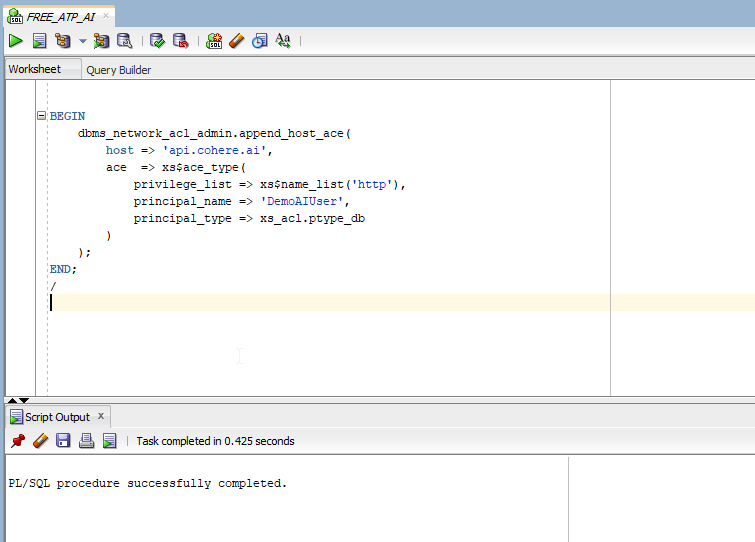Run the statement with the green play icon
The image size is (755, 542).
(15, 41)
